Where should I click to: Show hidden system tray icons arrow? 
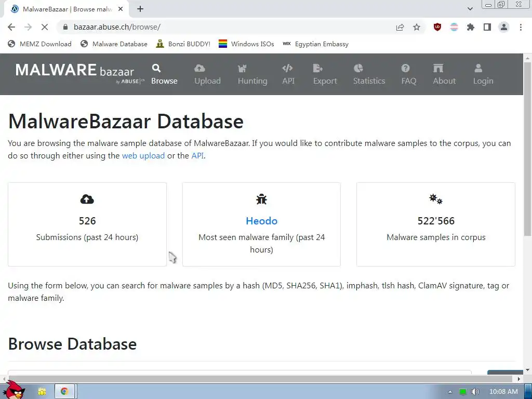click(x=450, y=392)
